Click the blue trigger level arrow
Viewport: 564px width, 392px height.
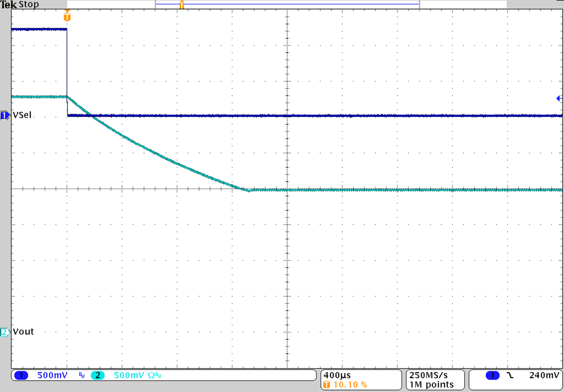(559, 98)
